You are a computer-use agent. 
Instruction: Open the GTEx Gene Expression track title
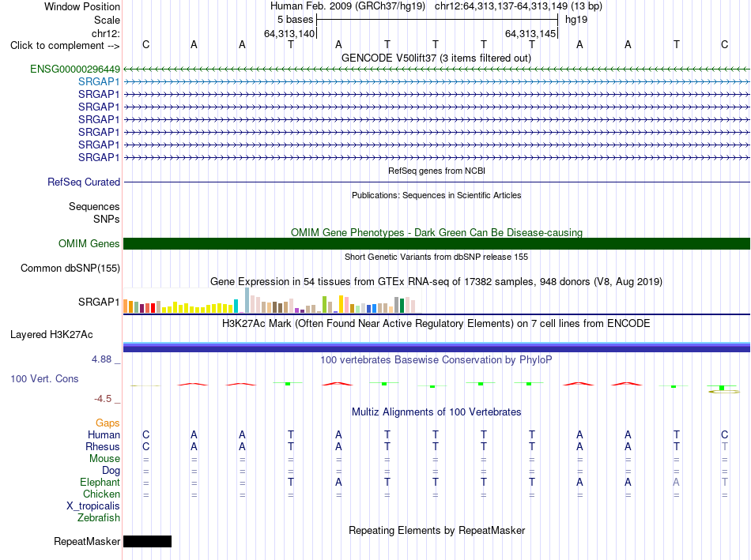click(436, 281)
